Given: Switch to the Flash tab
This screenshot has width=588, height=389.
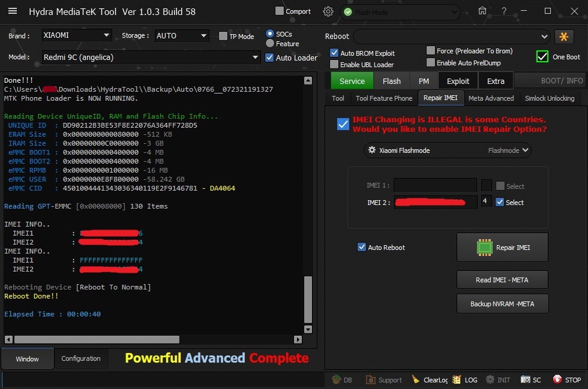Looking at the screenshot, I should pyautogui.click(x=391, y=81).
